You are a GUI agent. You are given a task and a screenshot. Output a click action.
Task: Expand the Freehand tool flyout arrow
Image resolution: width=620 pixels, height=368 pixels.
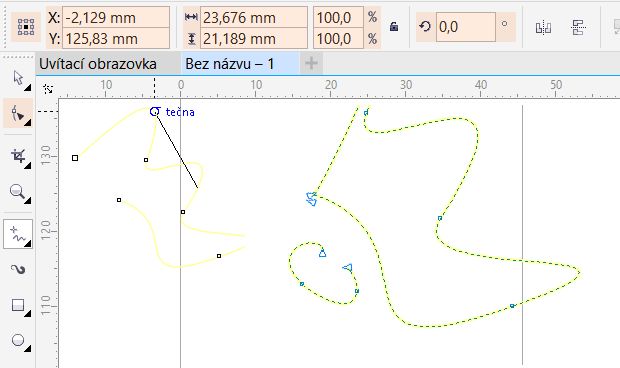click(28, 245)
